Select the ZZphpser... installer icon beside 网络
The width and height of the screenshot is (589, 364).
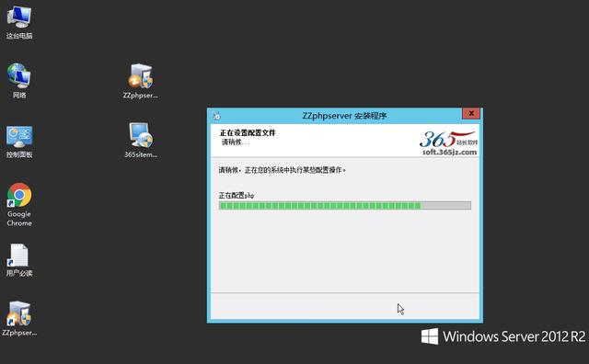pos(141,81)
